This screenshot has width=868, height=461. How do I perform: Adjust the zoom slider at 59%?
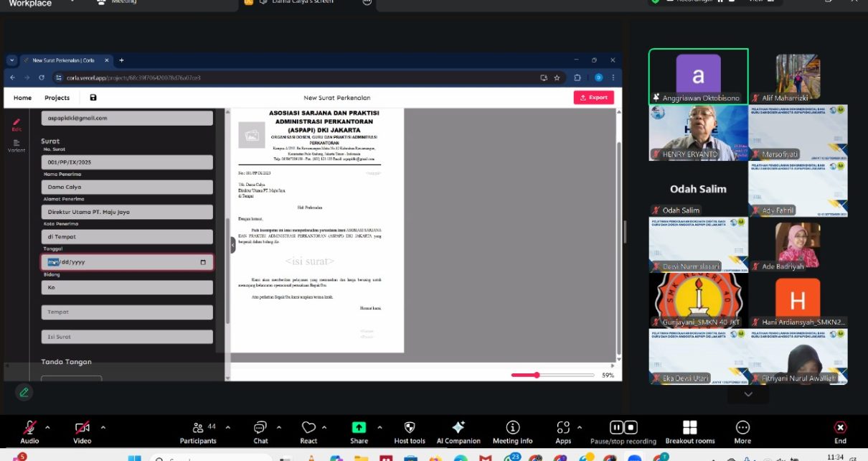(536, 375)
